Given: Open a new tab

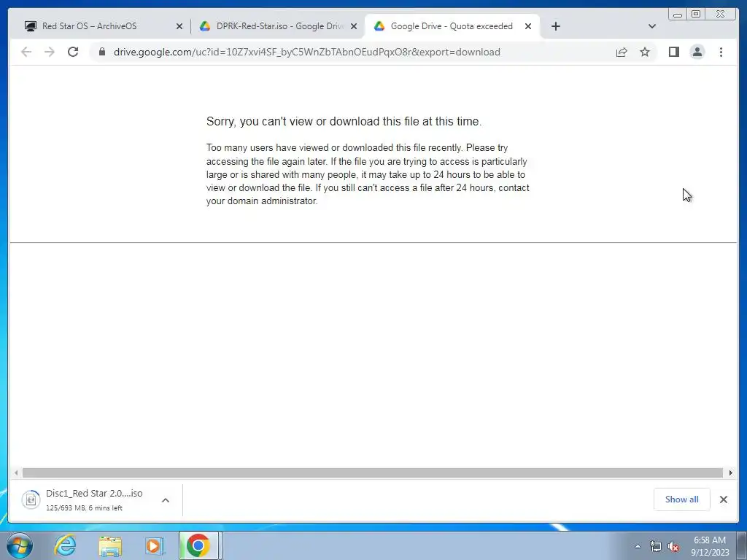Looking at the screenshot, I should coord(555,26).
